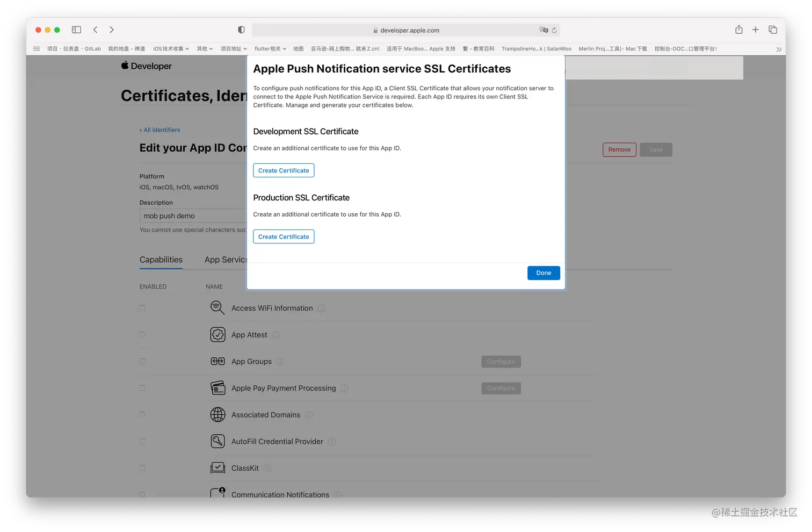Click info icon next to Apple Pay Payment Processing

point(344,389)
